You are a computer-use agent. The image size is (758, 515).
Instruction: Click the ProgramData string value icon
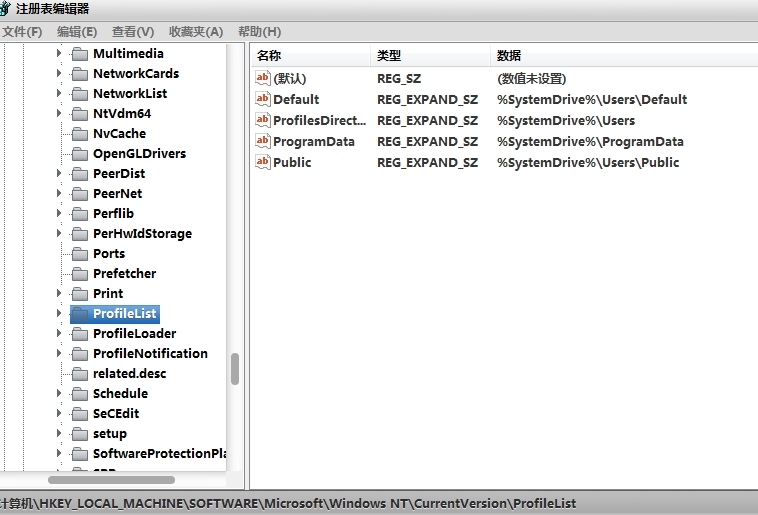click(262, 141)
